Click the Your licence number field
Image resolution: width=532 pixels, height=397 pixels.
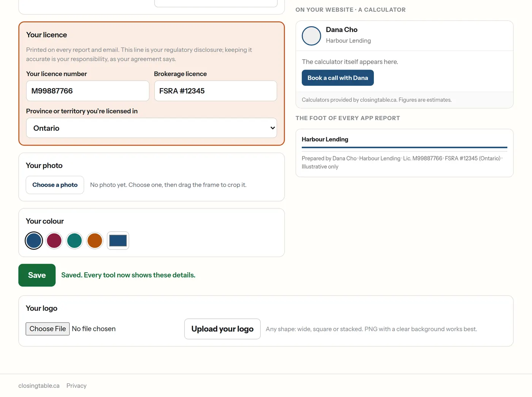click(87, 91)
